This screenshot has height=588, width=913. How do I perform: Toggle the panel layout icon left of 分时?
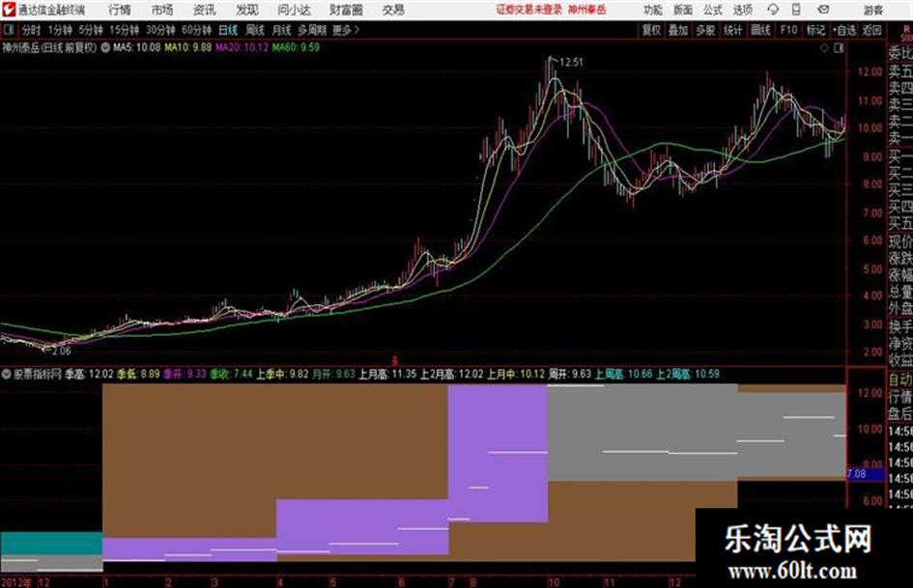tap(9, 30)
